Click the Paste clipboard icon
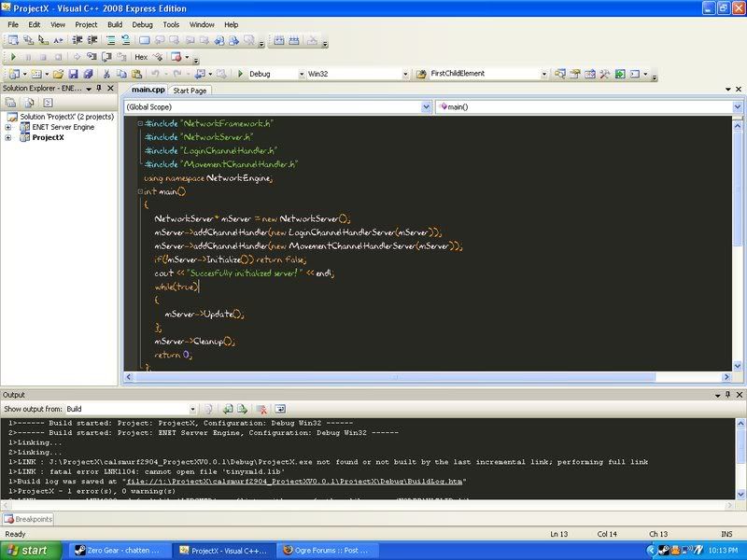 click(136, 74)
